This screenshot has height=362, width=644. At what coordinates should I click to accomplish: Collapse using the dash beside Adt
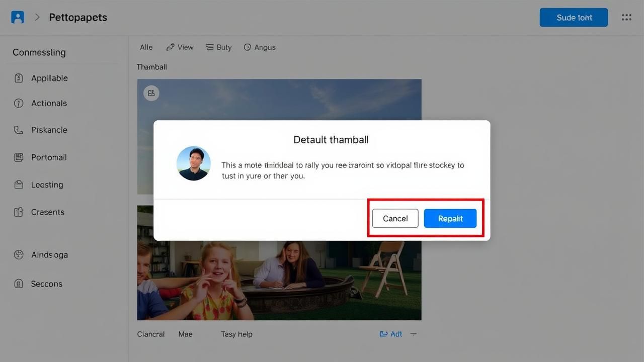click(x=413, y=334)
